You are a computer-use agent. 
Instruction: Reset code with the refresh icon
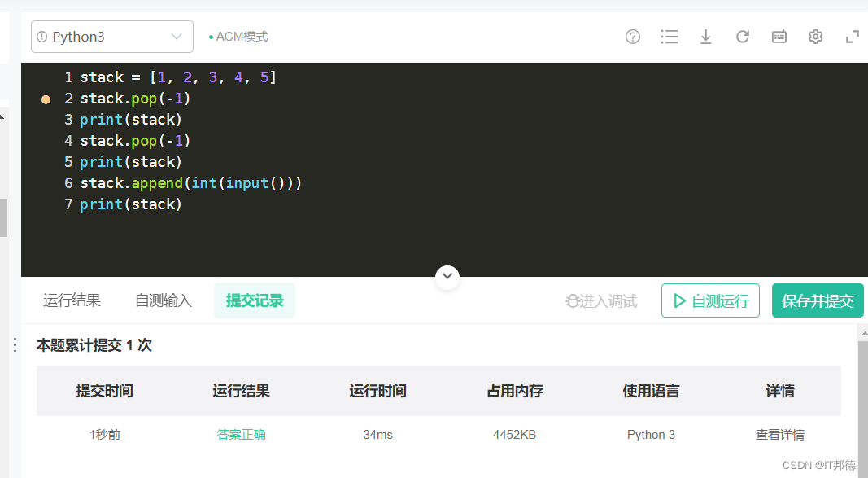[x=743, y=37]
